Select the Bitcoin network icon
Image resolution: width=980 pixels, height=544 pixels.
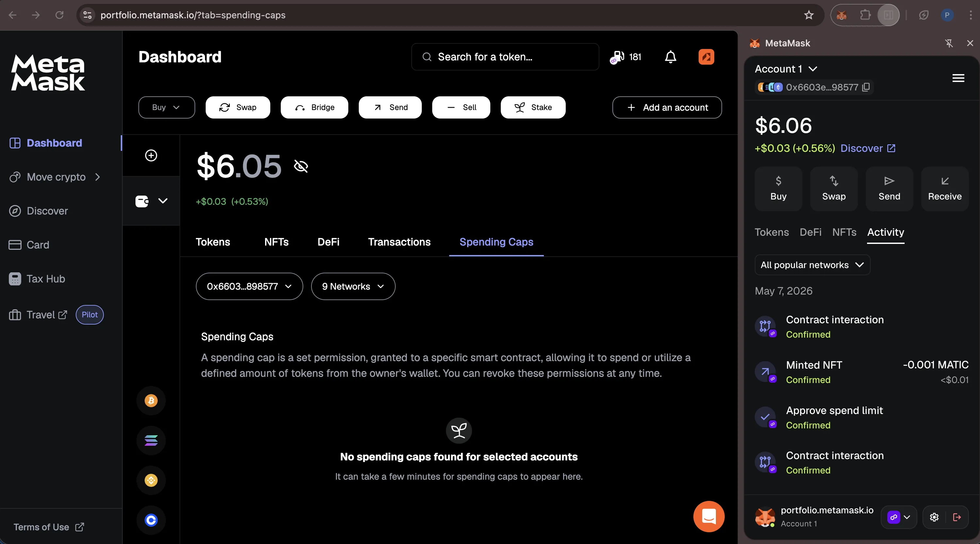[x=151, y=401]
